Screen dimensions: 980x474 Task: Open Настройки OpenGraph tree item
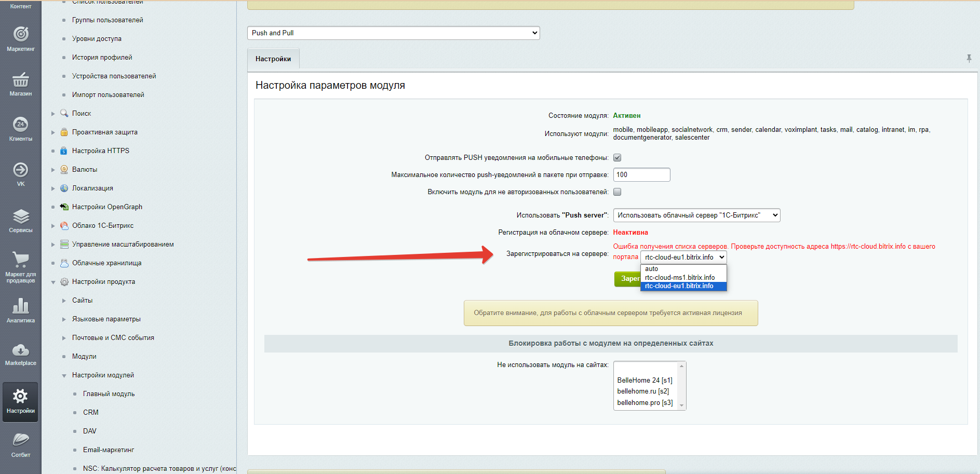point(107,207)
